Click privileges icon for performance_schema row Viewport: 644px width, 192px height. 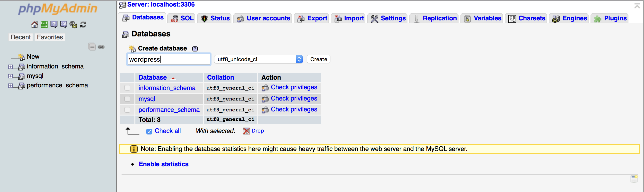[265, 110]
